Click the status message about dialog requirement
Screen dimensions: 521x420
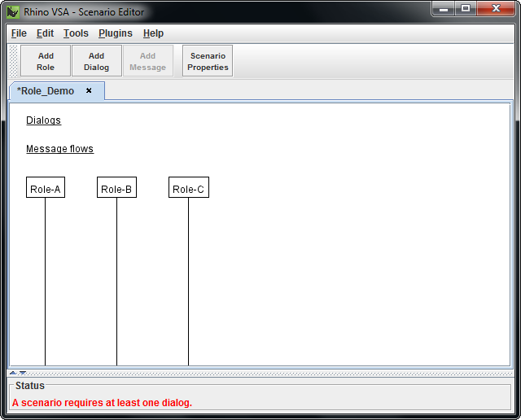coord(102,403)
